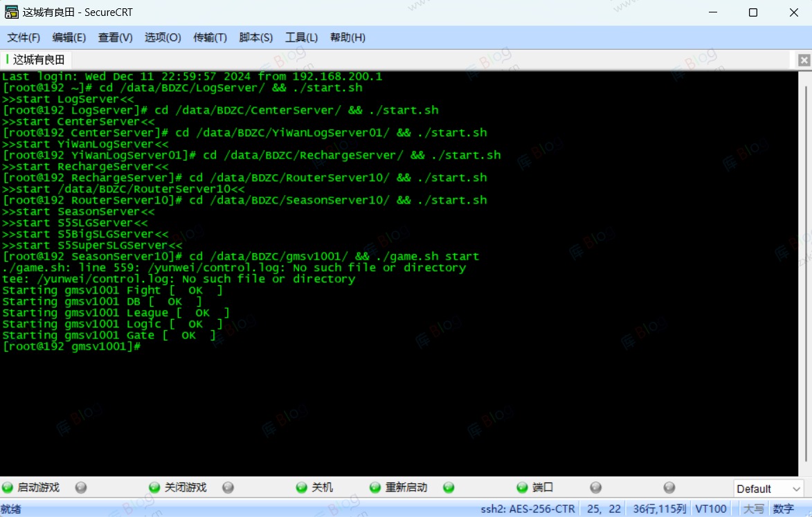Click the 关闭游戏 button bar shortcut
This screenshot has height=517, width=812.
[178, 488]
